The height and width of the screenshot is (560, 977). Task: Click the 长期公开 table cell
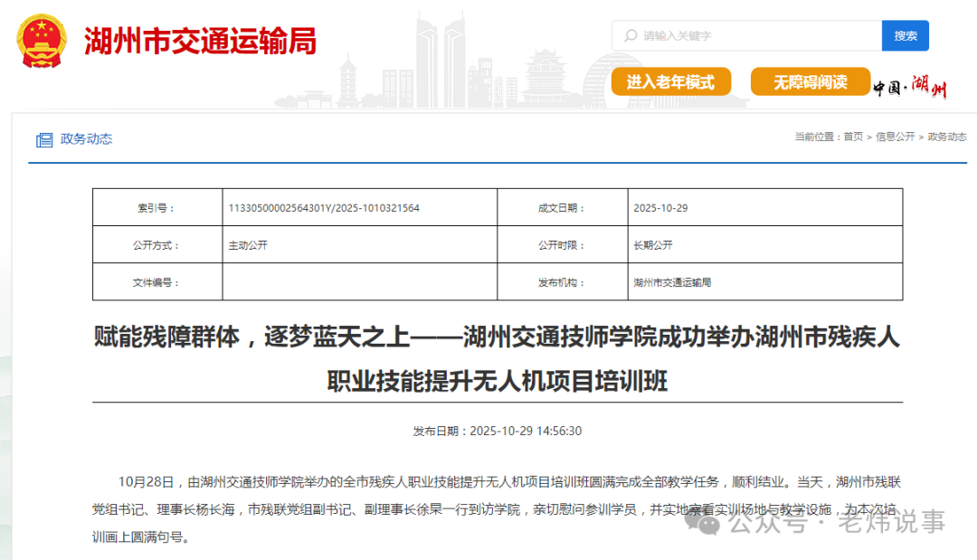click(765, 245)
